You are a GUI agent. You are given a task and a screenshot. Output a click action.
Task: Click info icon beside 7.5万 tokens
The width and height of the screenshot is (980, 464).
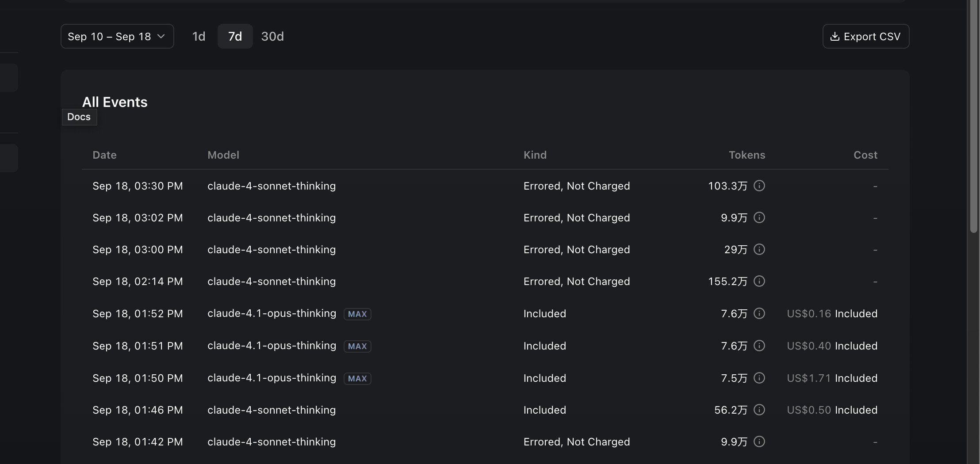pos(759,378)
